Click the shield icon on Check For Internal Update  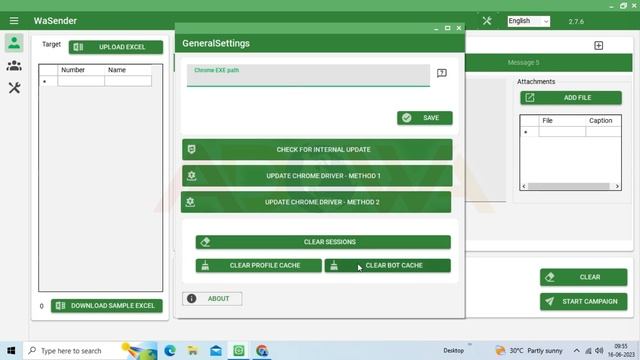[191, 149]
